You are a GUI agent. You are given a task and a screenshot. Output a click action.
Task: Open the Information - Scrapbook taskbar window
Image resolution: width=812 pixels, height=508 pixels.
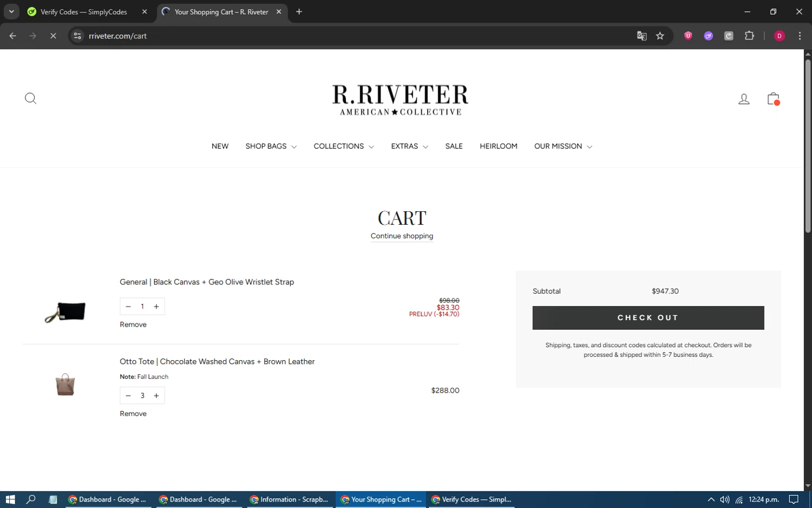(x=290, y=499)
